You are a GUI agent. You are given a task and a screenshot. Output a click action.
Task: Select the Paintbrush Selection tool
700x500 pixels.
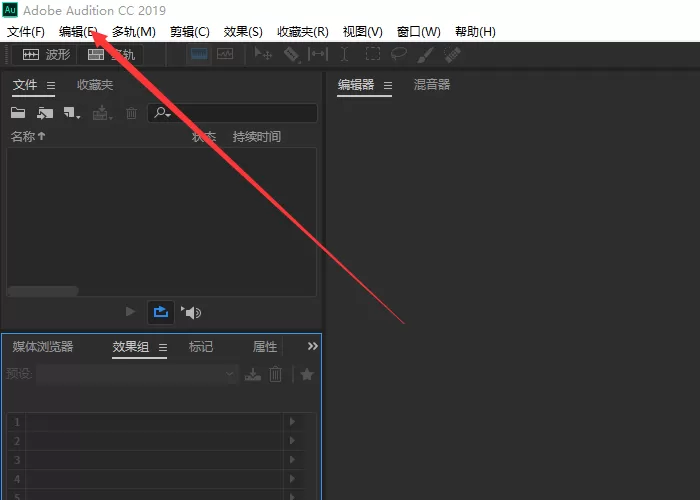[x=425, y=54]
